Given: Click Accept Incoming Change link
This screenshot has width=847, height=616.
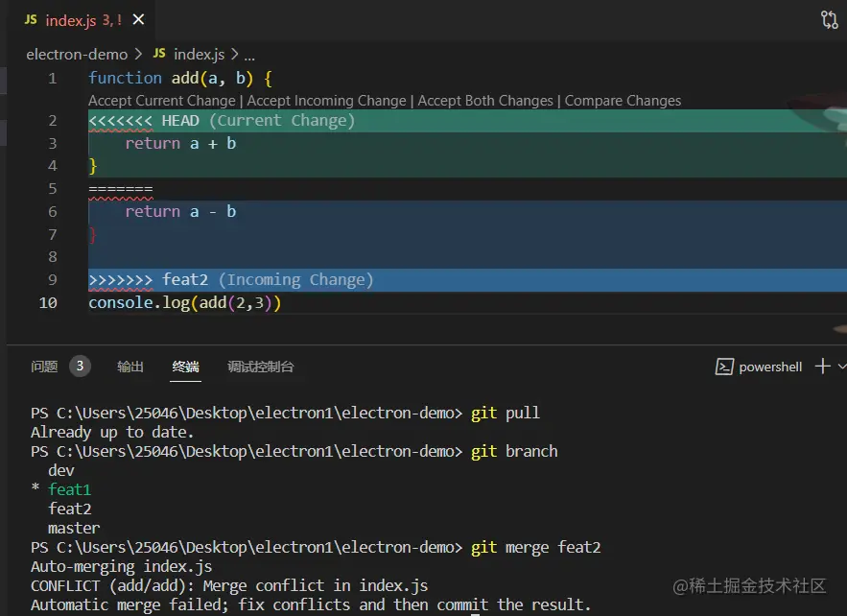Looking at the screenshot, I should [327, 101].
